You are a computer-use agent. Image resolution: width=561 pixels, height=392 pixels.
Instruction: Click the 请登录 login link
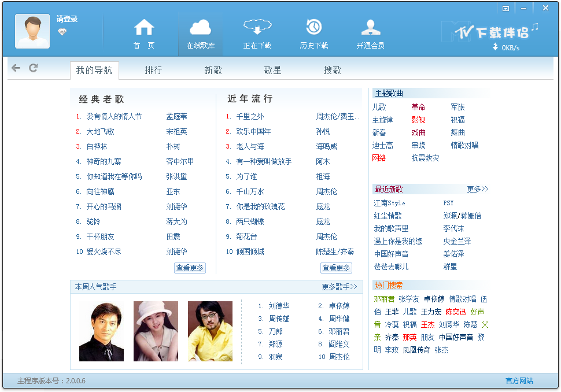67,19
